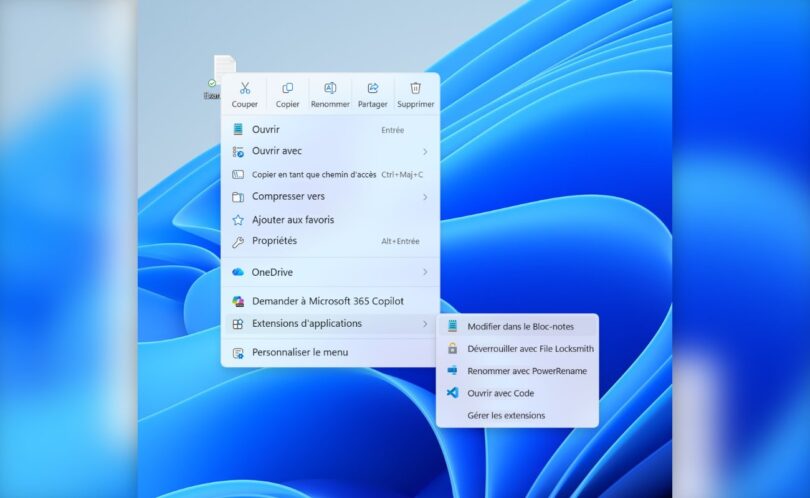Select Renommer avec PowerRename

(518, 371)
